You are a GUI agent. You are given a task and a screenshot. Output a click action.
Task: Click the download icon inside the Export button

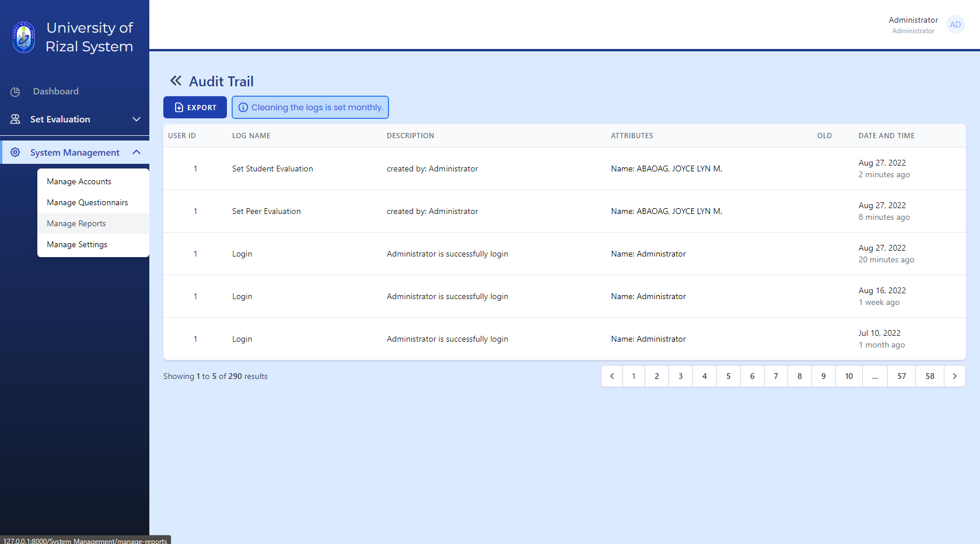[178, 107]
